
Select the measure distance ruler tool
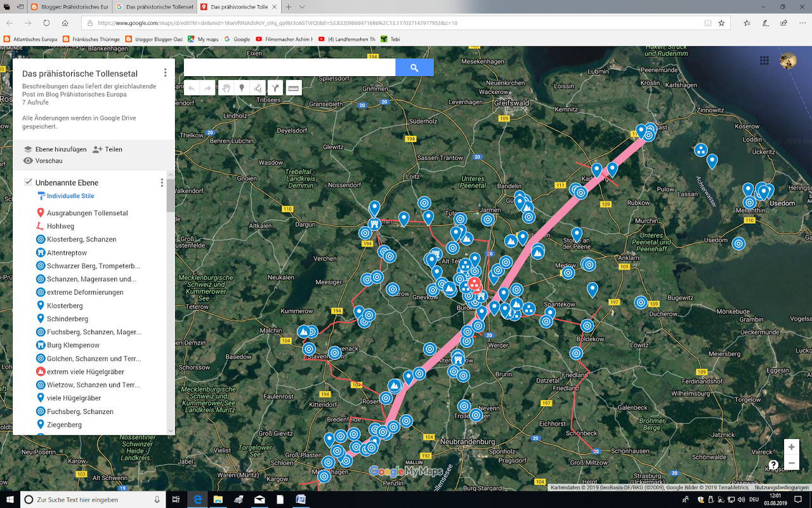click(293, 88)
